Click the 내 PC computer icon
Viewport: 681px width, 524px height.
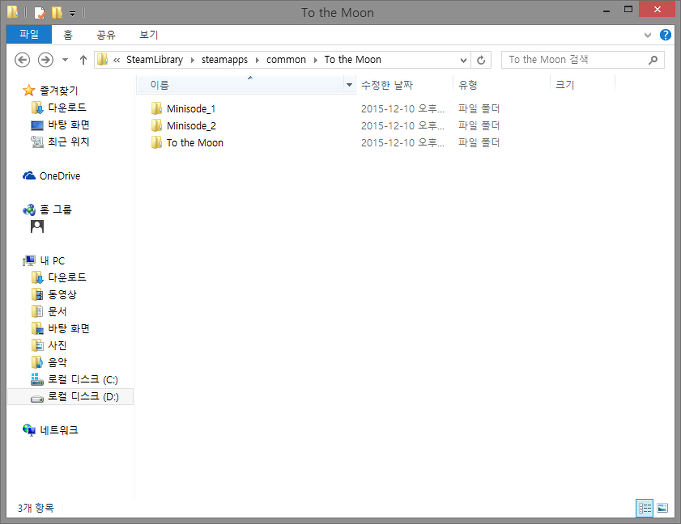[29, 260]
